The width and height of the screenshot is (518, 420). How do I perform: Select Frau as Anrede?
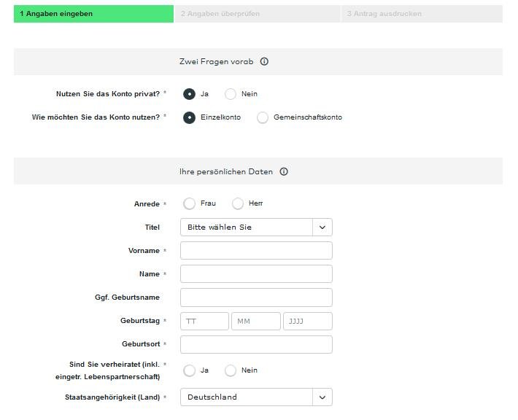tap(190, 203)
